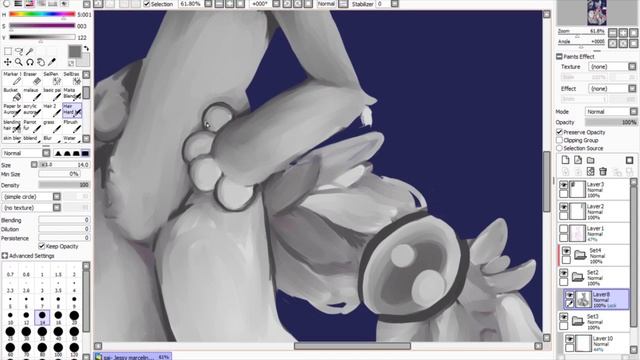Adjust the Saturation slider

click(x=42, y=26)
